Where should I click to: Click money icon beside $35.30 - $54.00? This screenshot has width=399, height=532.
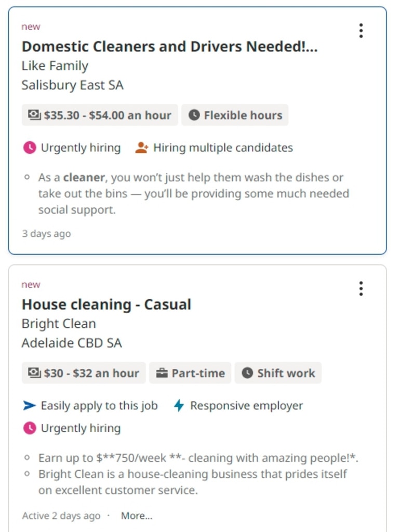click(x=34, y=115)
